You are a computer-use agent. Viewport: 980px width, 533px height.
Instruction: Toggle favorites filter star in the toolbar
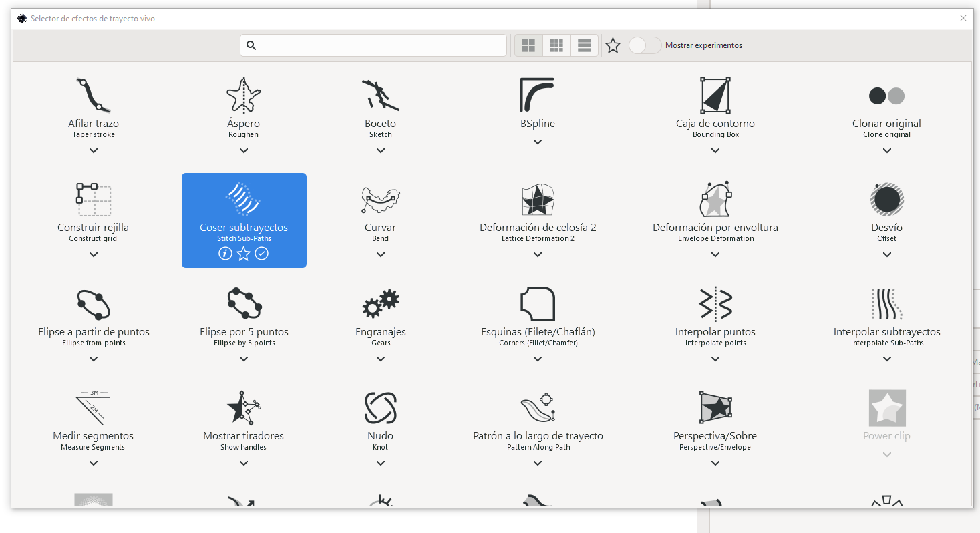[x=613, y=45]
